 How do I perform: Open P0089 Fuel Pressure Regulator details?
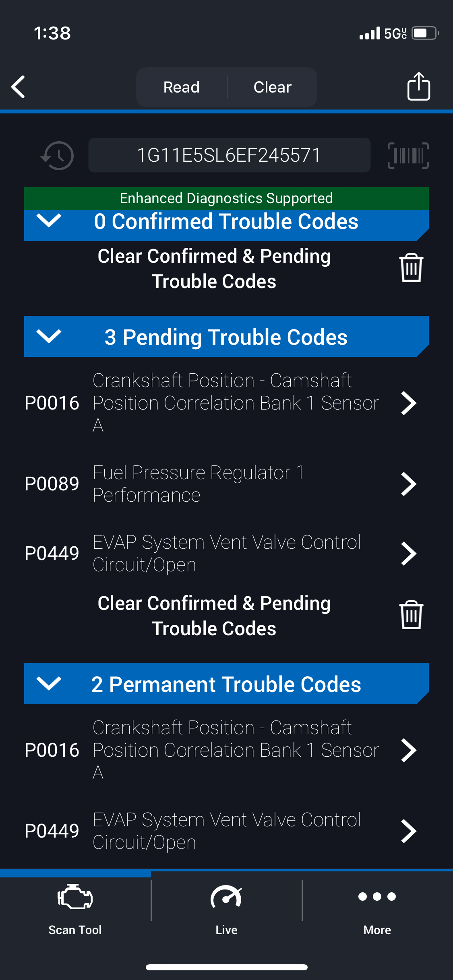pos(408,484)
